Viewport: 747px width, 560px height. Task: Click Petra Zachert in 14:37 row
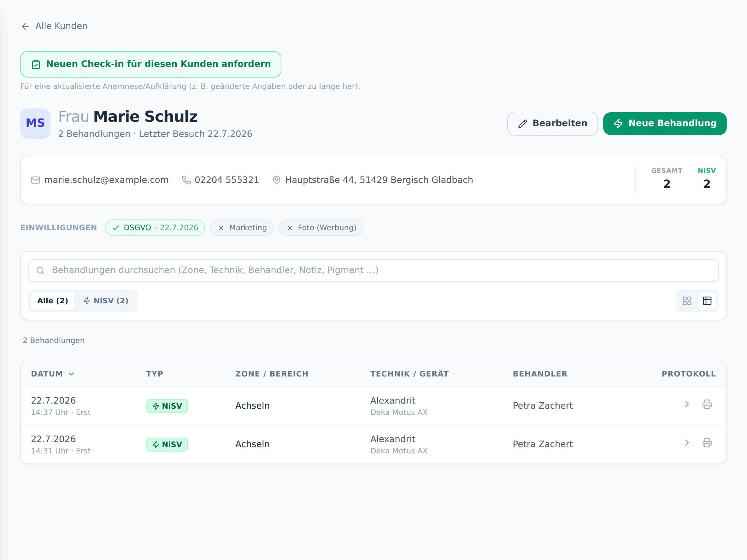click(x=543, y=406)
